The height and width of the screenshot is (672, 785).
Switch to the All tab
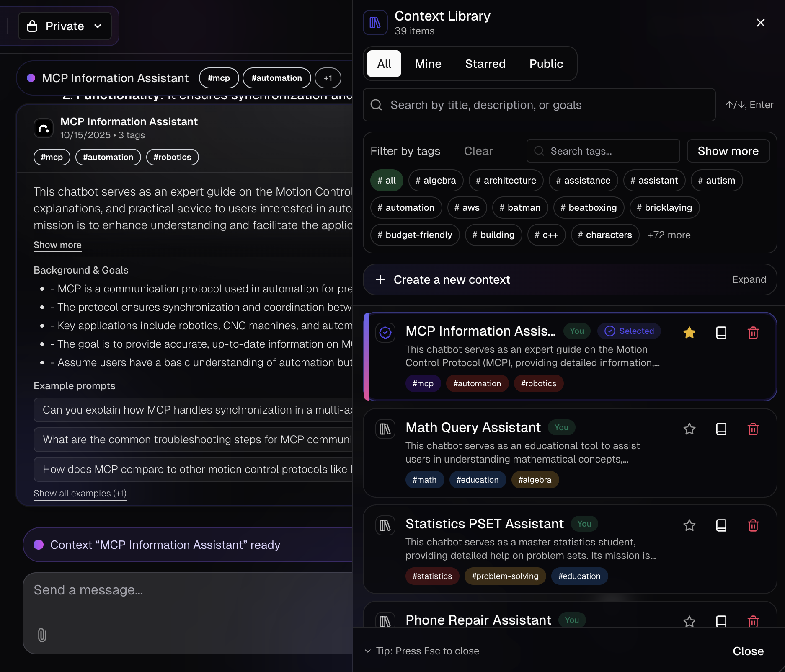[x=384, y=64]
